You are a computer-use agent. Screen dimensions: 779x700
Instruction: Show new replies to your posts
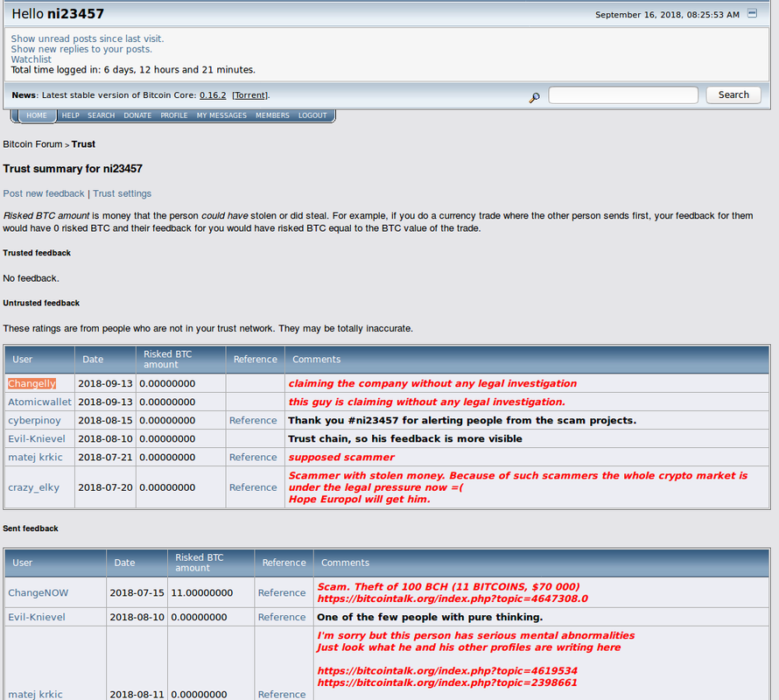pos(81,49)
